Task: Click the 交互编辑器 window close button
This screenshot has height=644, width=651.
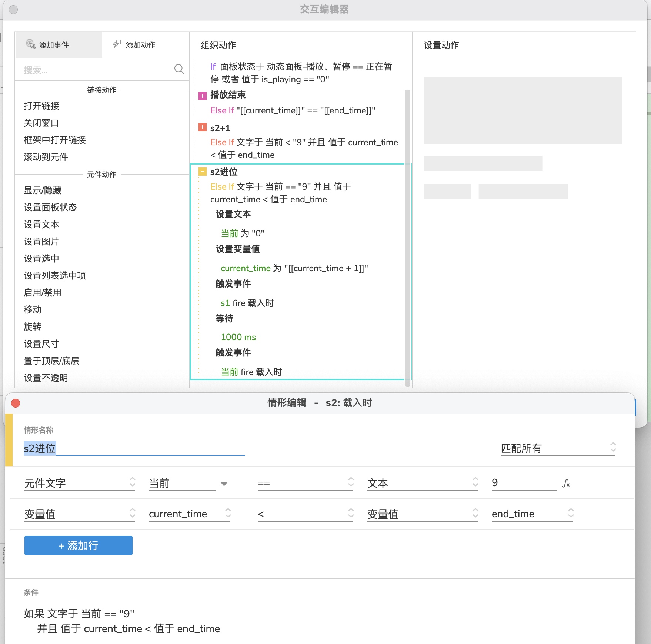Action: click(13, 10)
